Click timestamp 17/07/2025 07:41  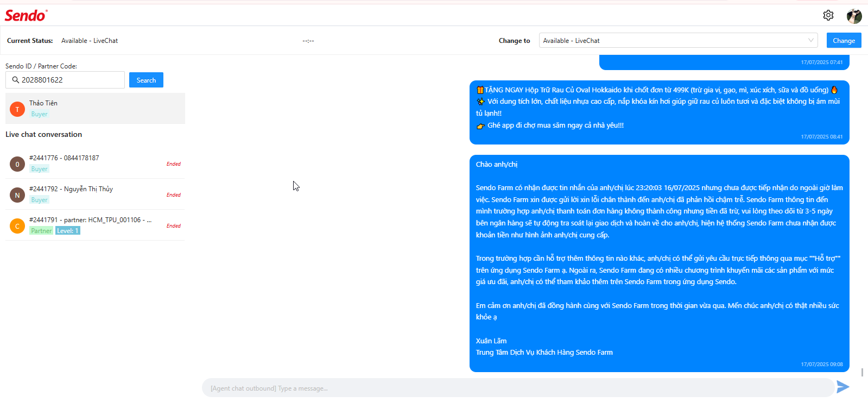click(x=822, y=62)
